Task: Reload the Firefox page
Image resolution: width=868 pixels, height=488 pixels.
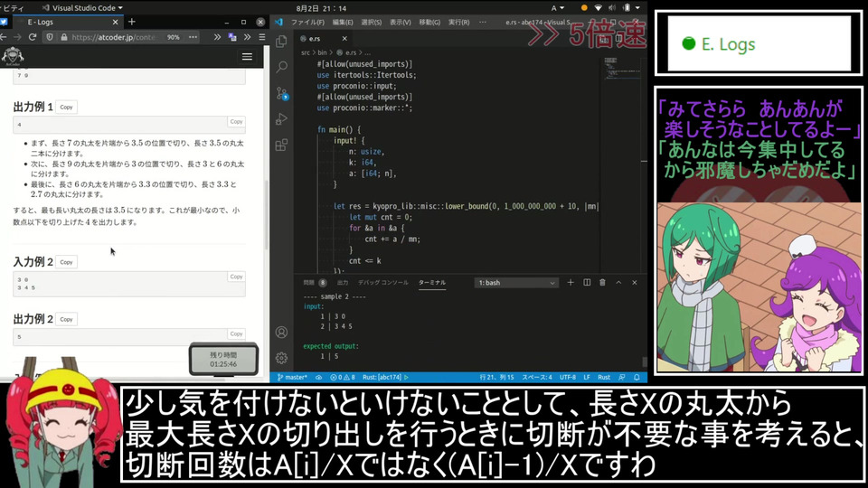Action: pyautogui.click(x=33, y=37)
